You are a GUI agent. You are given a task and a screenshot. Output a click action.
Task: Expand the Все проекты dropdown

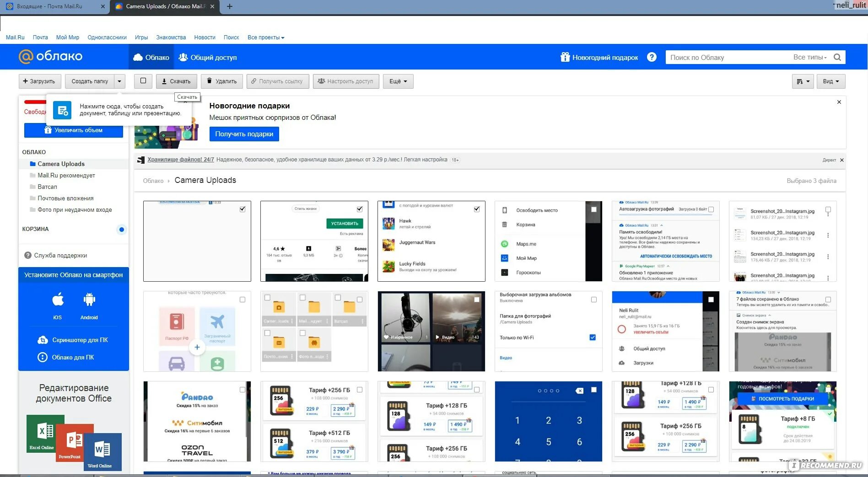click(266, 38)
